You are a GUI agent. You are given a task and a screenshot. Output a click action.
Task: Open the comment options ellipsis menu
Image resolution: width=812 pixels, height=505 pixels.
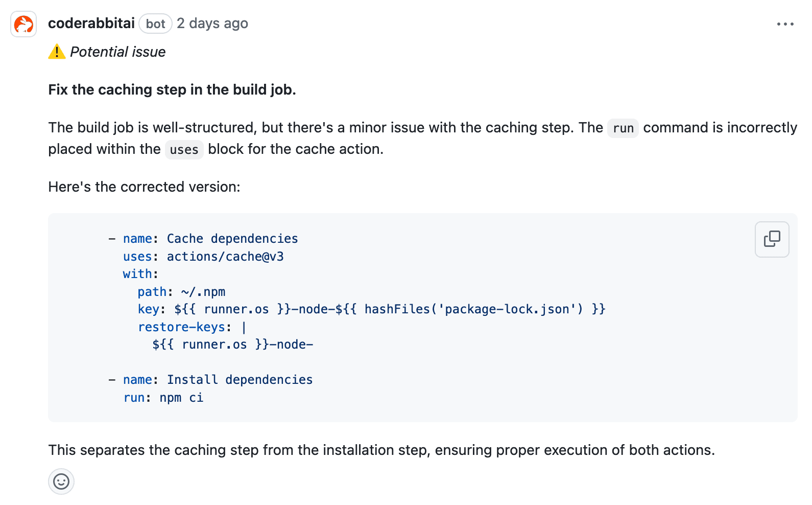pyautogui.click(x=785, y=24)
